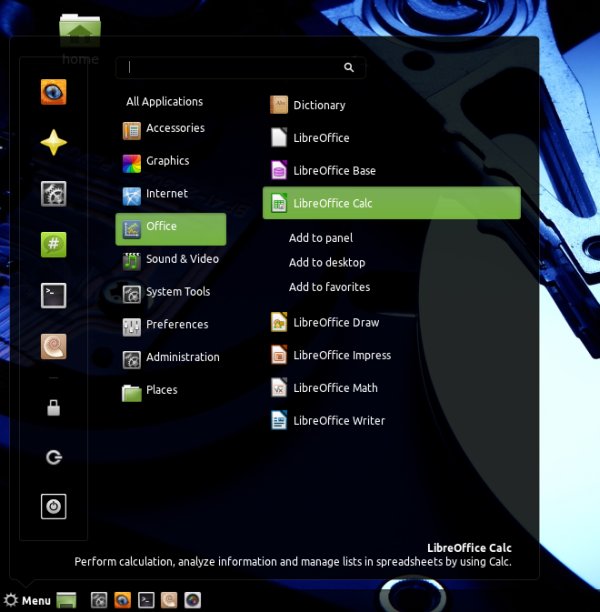This screenshot has height=612, width=600.
Task: Open the System Tools category
Action: 171,293
